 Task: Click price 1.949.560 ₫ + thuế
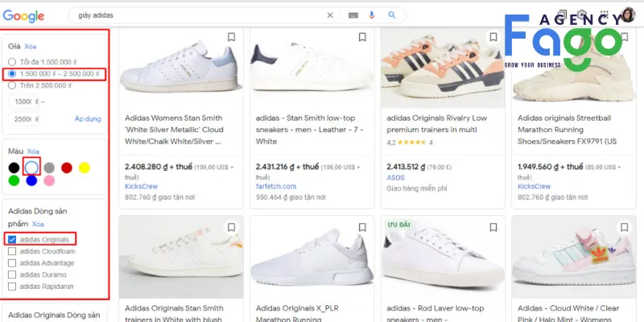[x=551, y=167]
